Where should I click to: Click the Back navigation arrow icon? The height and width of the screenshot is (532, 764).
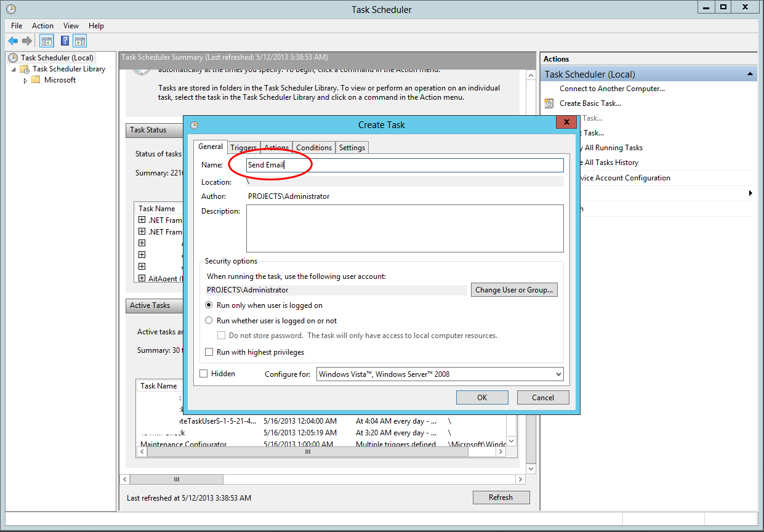(13, 41)
